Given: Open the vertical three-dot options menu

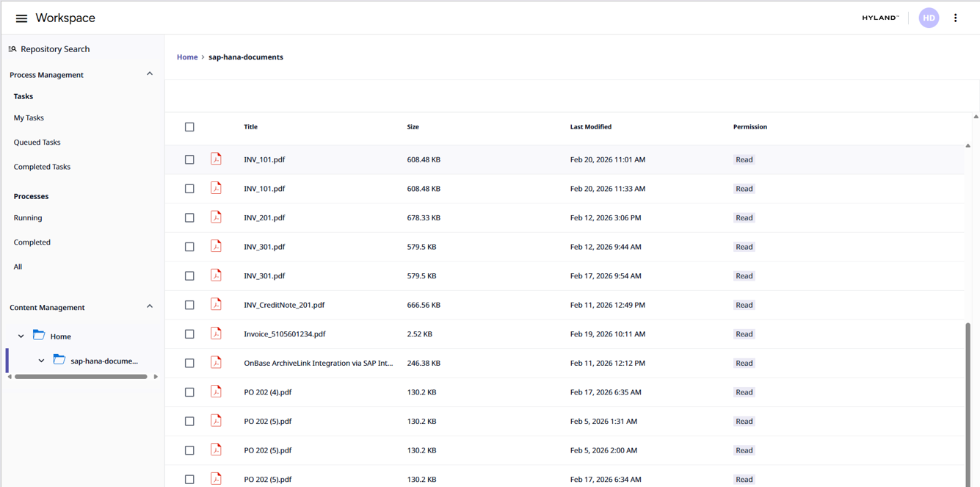Looking at the screenshot, I should [x=955, y=18].
